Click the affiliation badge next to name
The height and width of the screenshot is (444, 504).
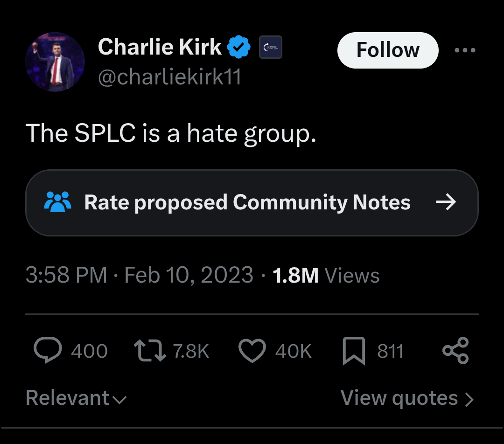tap(270, 47)
